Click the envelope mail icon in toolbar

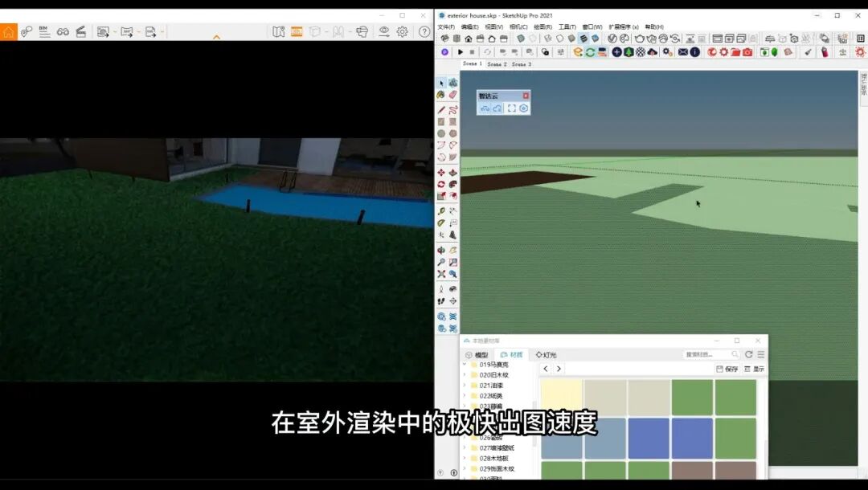683,52
